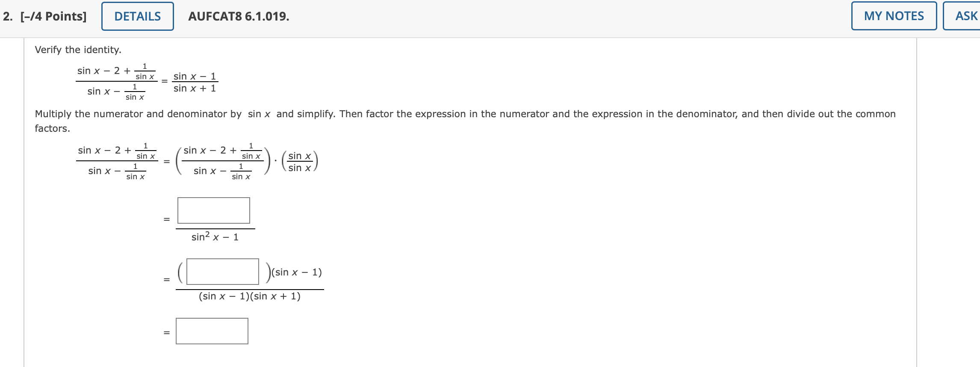980x367 pixels.
Task: Click the ASK button on the right
Action: click(967, 16)
